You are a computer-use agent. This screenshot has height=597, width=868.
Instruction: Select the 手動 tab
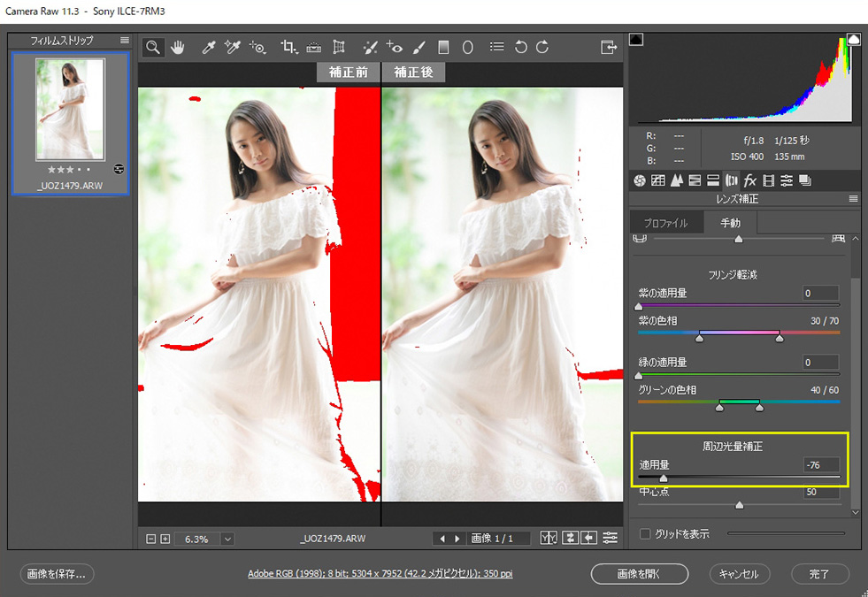730,223
